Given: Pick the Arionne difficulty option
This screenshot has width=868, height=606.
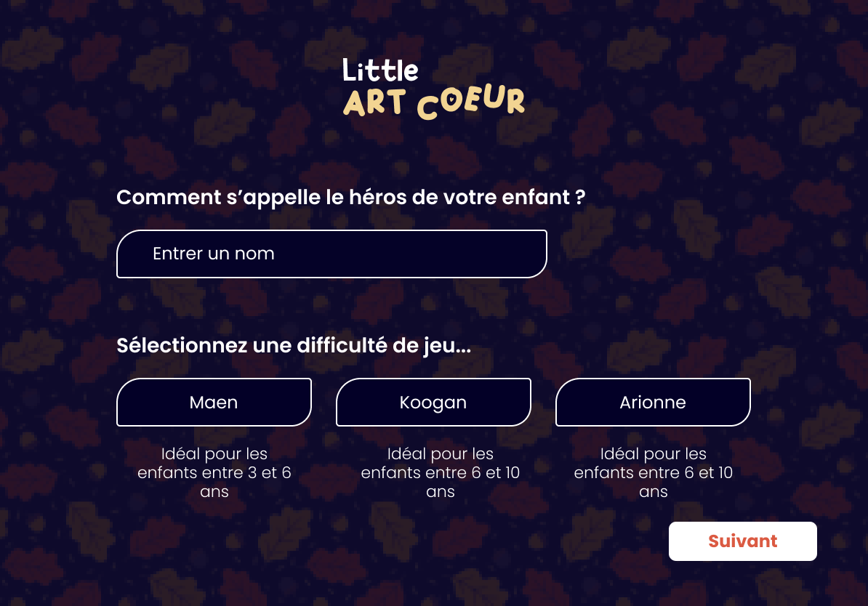Looking at the screenshot, I should point(653,402).
